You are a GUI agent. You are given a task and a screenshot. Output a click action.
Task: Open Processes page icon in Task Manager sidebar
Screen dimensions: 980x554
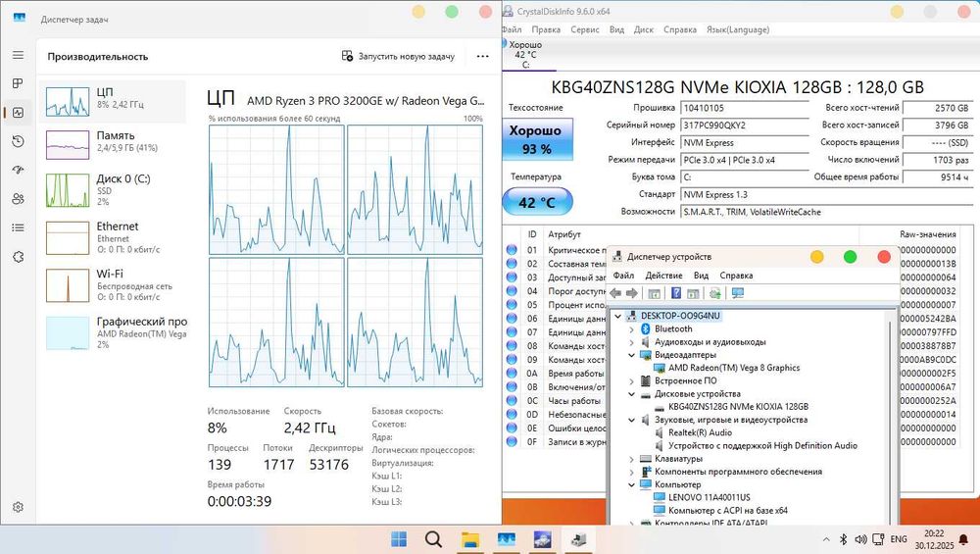(x=18, y=83)
